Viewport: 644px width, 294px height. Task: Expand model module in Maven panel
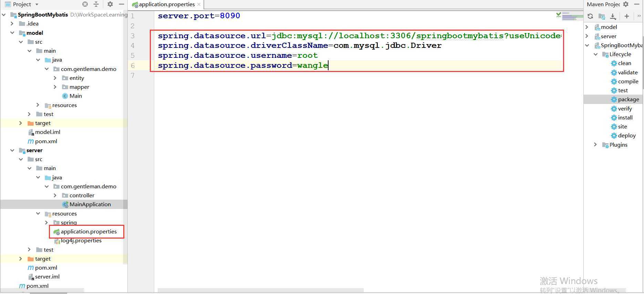[587, 27]
